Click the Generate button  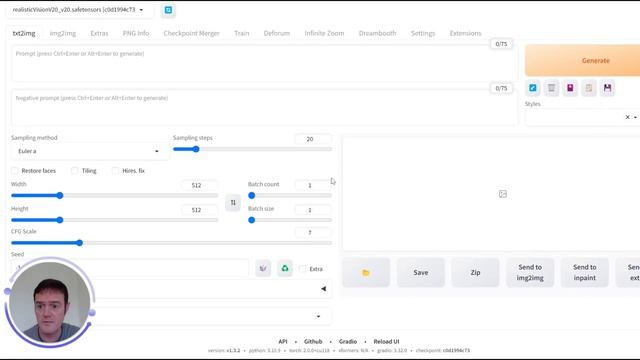[582, 60]
